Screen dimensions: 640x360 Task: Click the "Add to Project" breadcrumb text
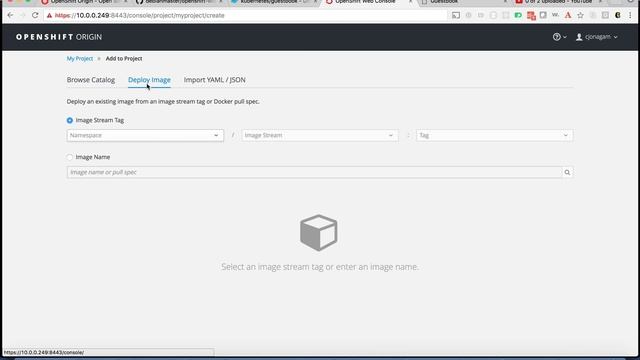124,58
